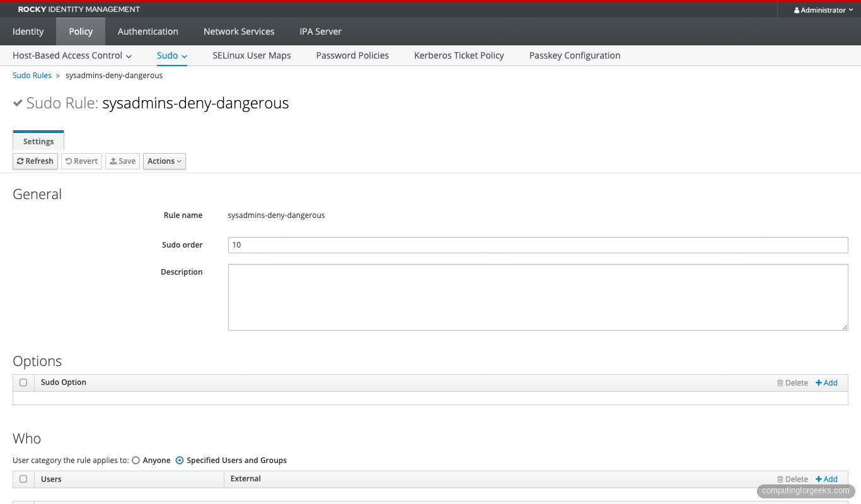Open the IPA Server tab
Screen dimensions: 861x504
[x=321, y=31]
